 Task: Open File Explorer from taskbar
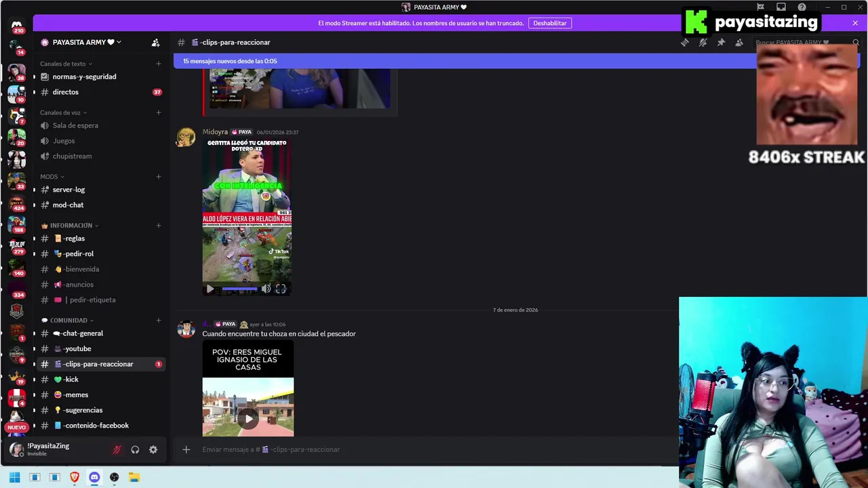pyautogui.click(x=134, y=477)
